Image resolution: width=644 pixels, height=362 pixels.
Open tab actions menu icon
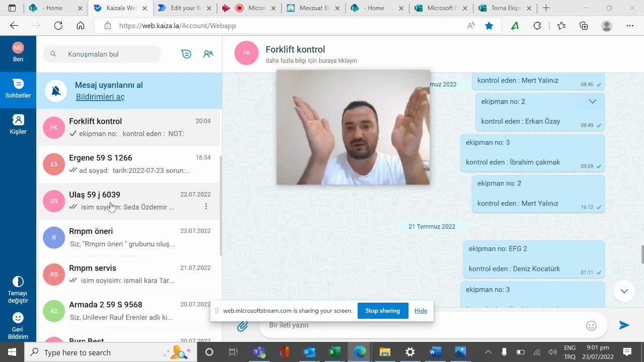click(12, 8)
